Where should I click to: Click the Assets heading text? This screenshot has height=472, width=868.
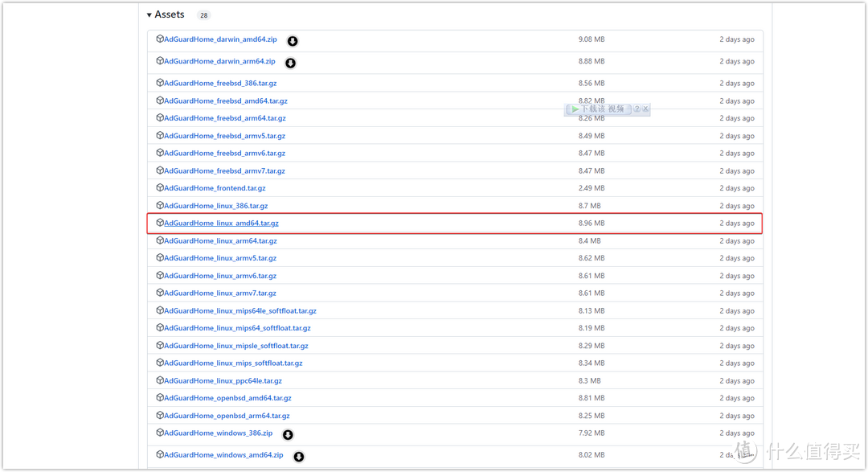[x=170, y=15]
